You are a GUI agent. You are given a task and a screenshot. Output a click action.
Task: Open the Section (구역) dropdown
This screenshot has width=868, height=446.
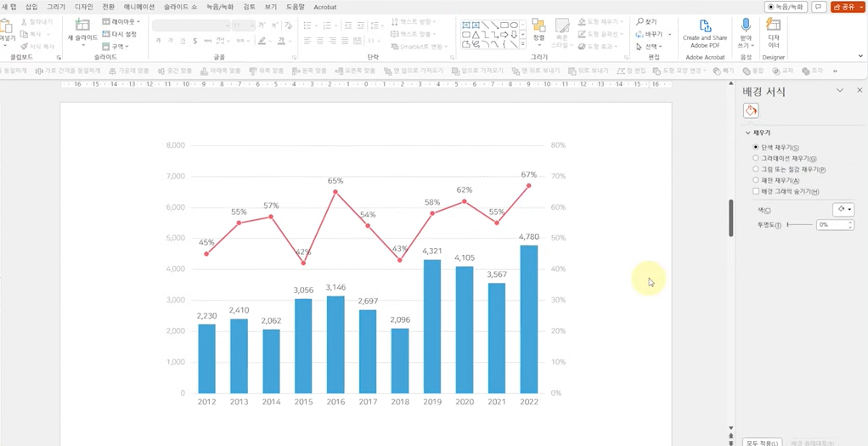(116, 47)
